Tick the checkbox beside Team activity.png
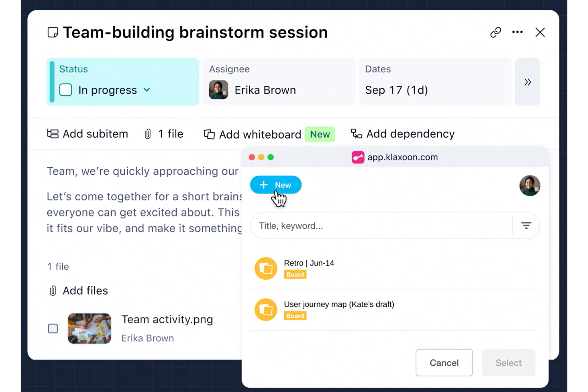Screen dimensions: 588x392 pos(53,328)
